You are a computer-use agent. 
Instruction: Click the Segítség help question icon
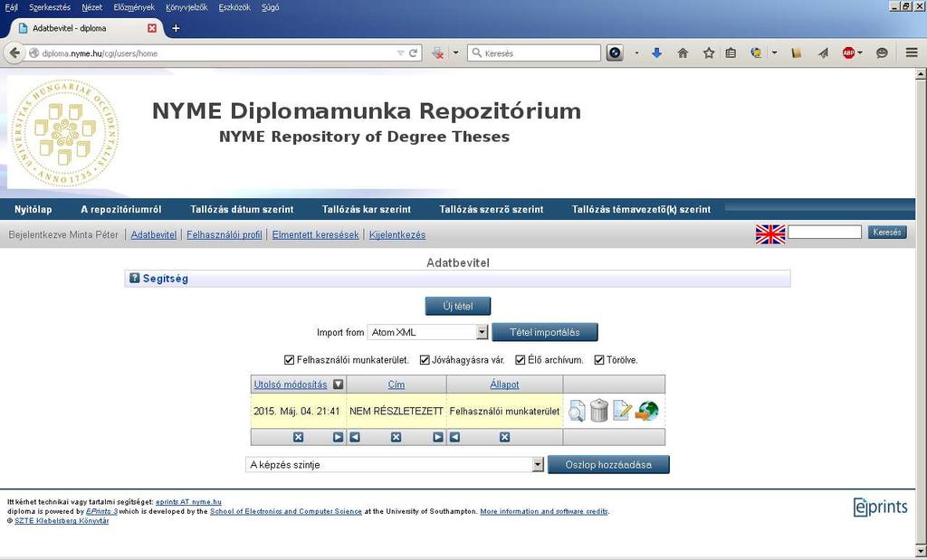[134, 279]
